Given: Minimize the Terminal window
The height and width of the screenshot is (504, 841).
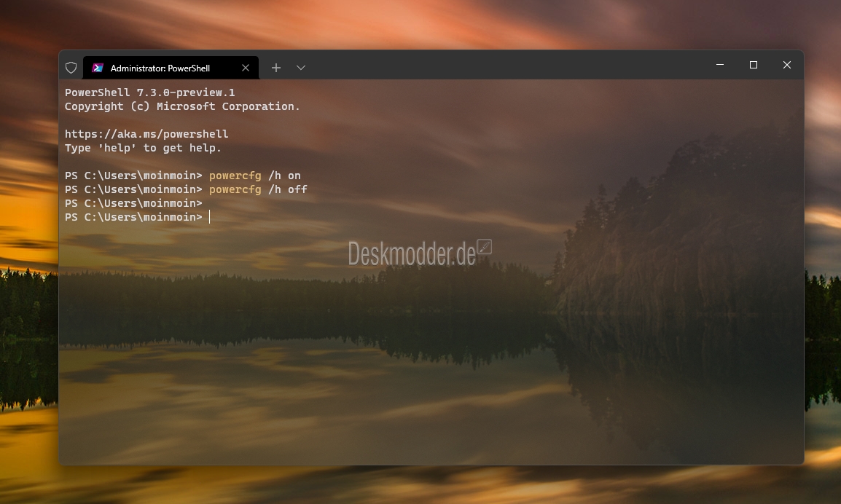Looking at the screenshot, I should click(x=720, y=65).
